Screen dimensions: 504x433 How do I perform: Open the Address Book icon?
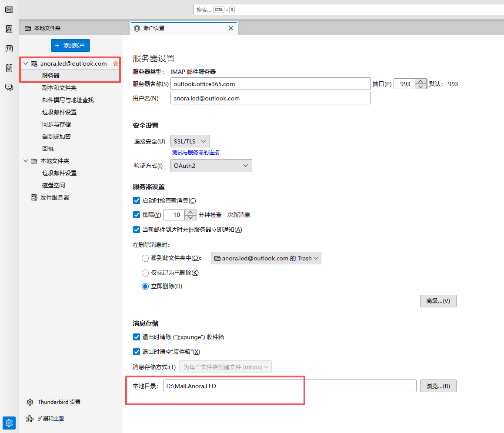(9, 29)
